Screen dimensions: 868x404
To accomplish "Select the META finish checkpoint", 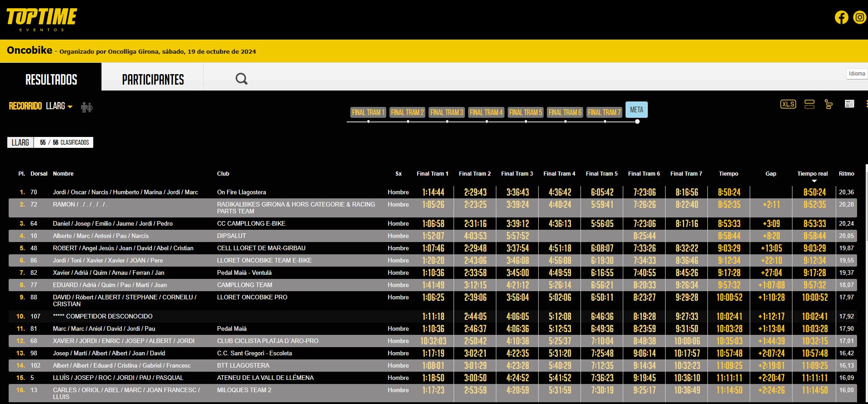I will click(x=636, y=110).
